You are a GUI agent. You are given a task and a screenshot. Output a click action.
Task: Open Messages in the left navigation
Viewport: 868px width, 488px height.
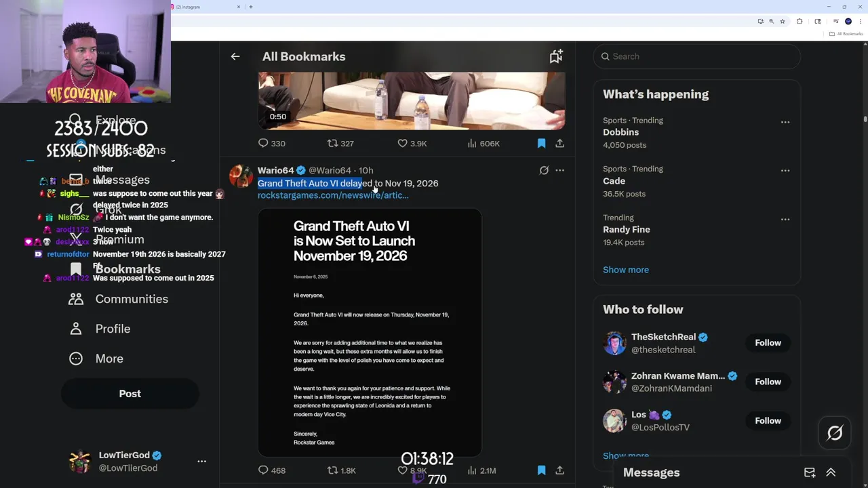pos(109,180)
